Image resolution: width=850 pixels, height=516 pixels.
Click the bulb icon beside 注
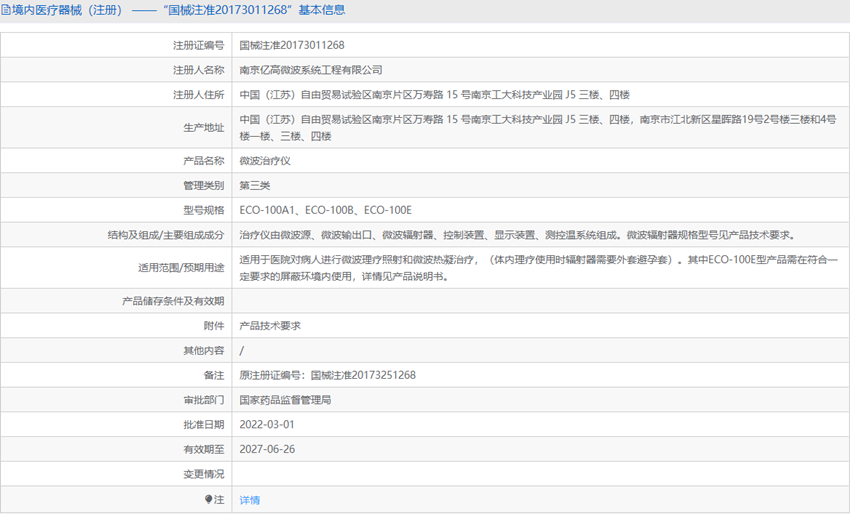pyautogui.click(x=208, y=499)
